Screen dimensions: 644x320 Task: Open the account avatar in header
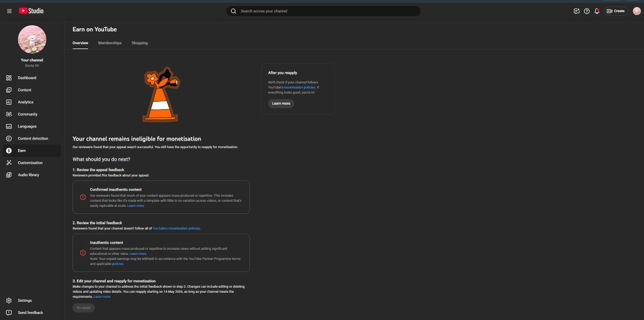pyautogui.click(x=635, y=11)
